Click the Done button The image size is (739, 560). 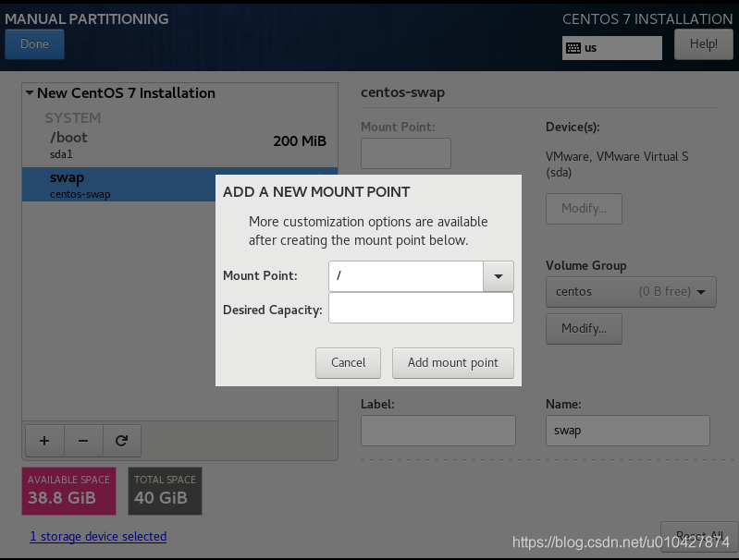(x=34, y=44)
